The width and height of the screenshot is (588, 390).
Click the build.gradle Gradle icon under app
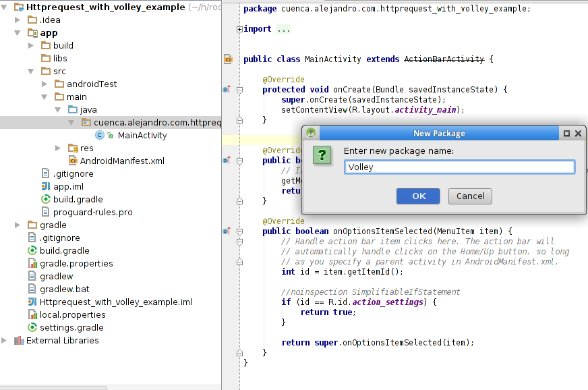pos(46,199)
